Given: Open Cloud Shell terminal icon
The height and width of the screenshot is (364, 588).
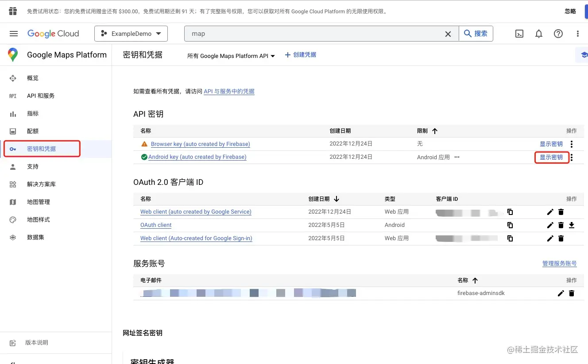Looking at the screenshot, I should (x=520, y=34).
